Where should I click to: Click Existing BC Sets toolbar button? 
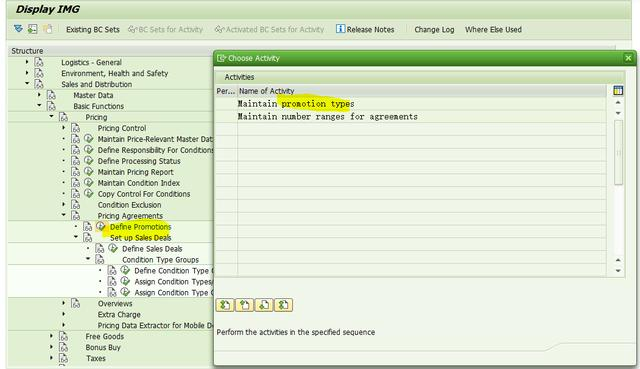(x=93, y=29)
